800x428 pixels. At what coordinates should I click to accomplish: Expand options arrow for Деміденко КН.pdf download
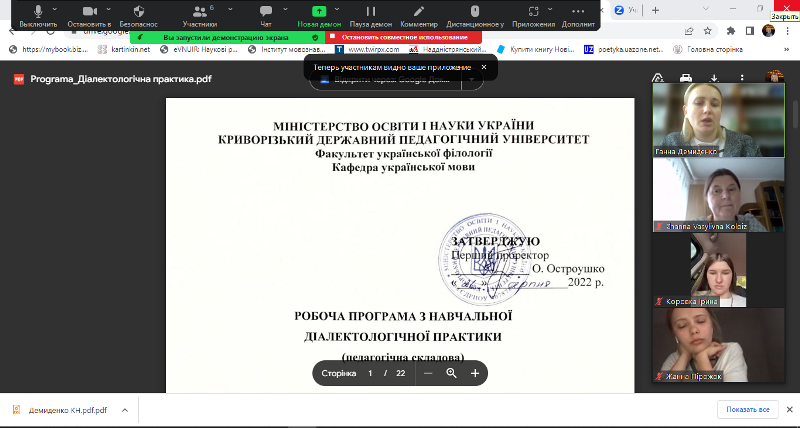[124, 410]
